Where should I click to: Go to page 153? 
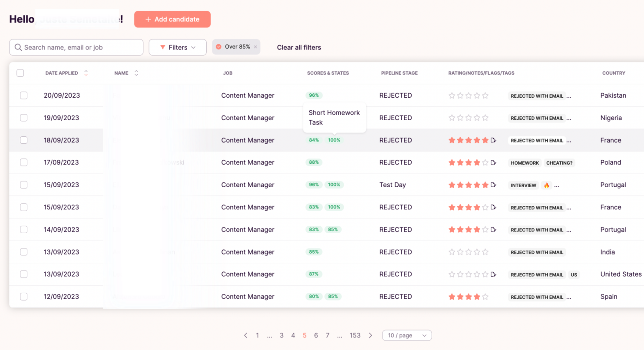pyautogui.click(x=355, y=335)
